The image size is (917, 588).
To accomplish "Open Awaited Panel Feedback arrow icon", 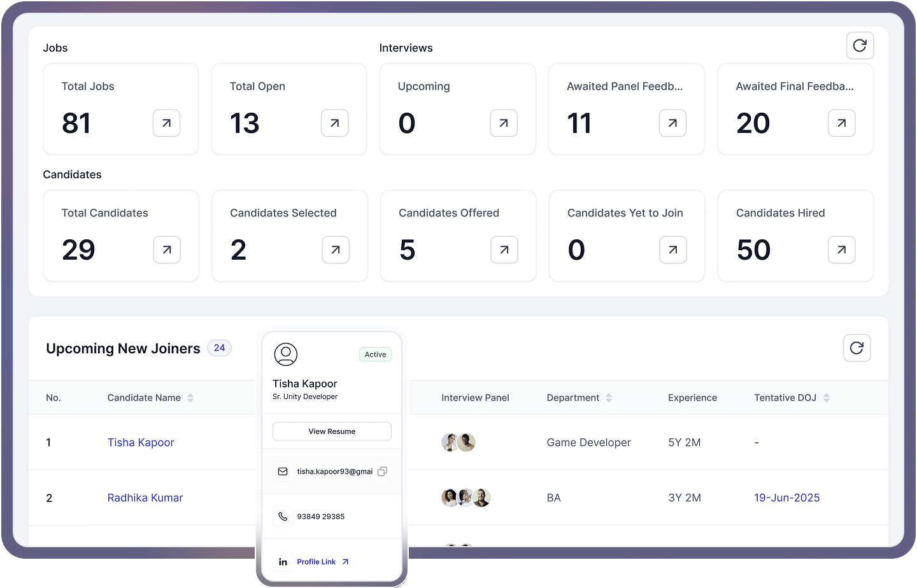I will [672, 123].
